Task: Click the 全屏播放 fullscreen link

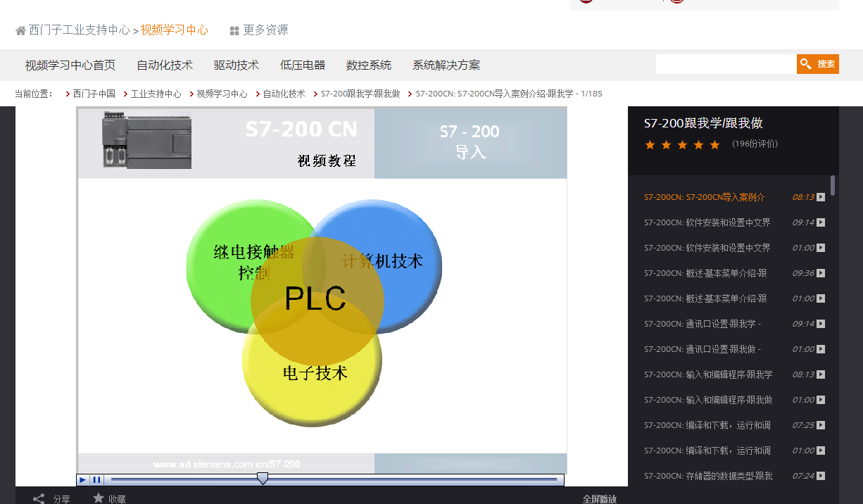Action: click(x=600, y=499)
